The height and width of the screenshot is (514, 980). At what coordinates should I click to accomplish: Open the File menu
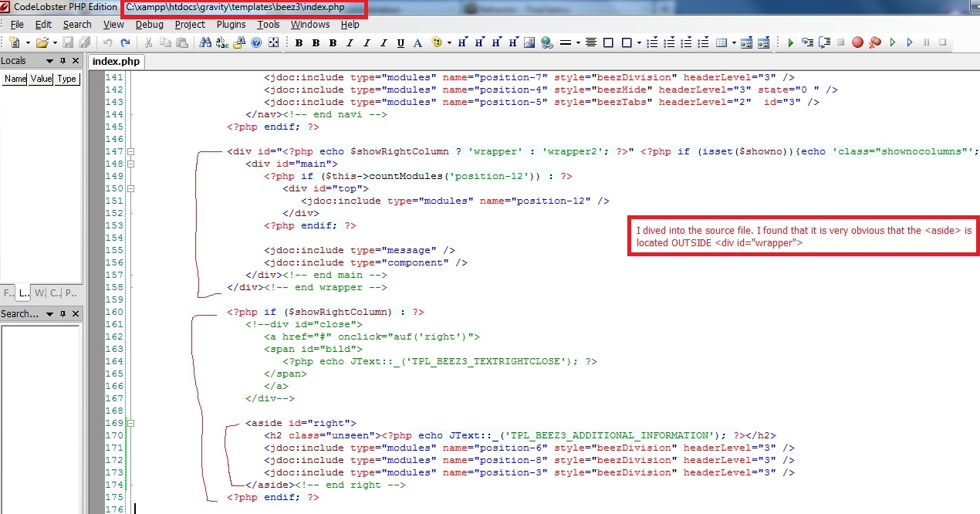pos(17,25)
